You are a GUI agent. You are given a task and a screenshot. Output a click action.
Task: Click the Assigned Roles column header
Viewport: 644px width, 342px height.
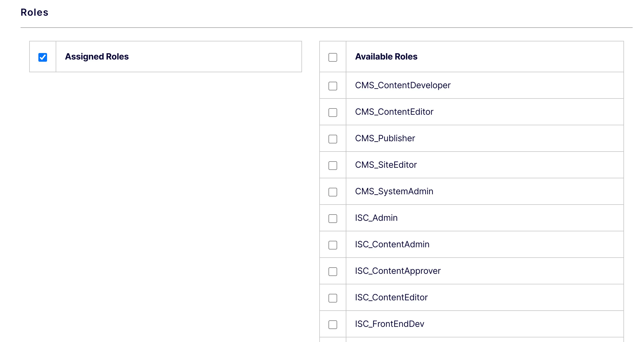(97, 57)
